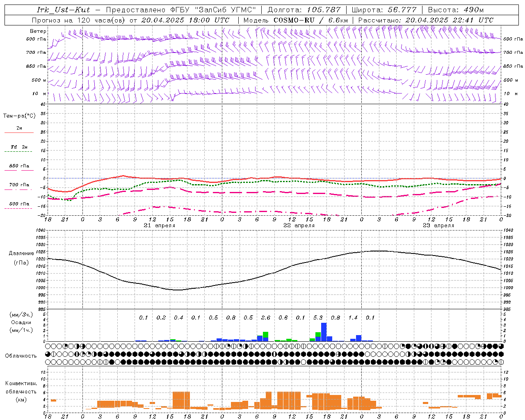Click the Td 2м legend label
Screen dimensions: 525x420
19,147
